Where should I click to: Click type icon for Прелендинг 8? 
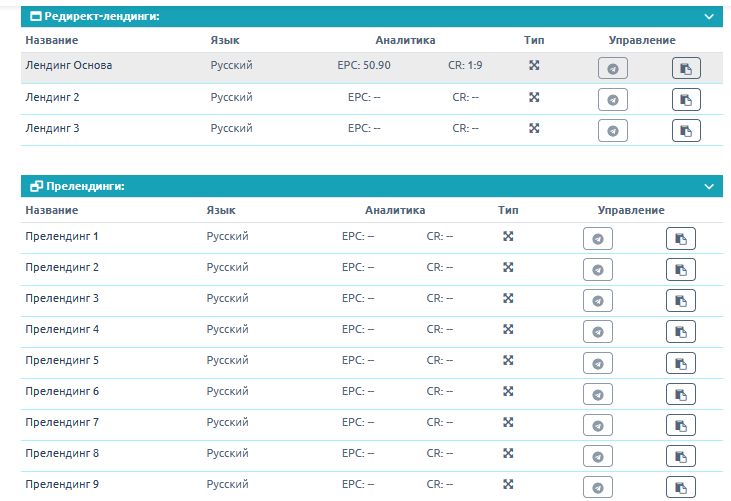coord(508,453)
